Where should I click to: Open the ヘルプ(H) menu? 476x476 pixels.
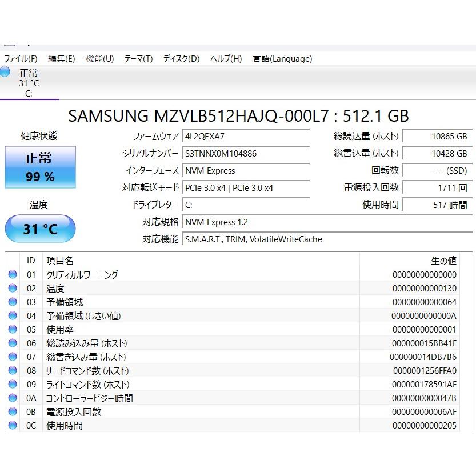[226, 59]
